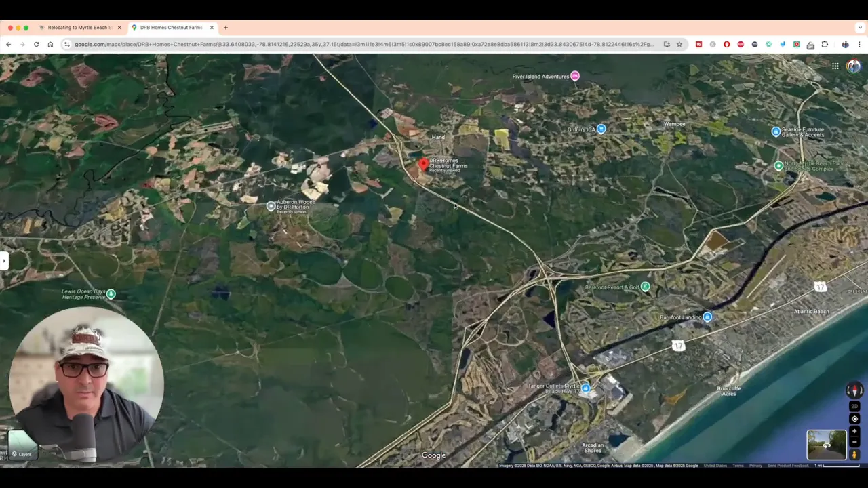Open the Chrome three-dot menu
The height and width of the screenshot is (488, 868).
[859, 45]
